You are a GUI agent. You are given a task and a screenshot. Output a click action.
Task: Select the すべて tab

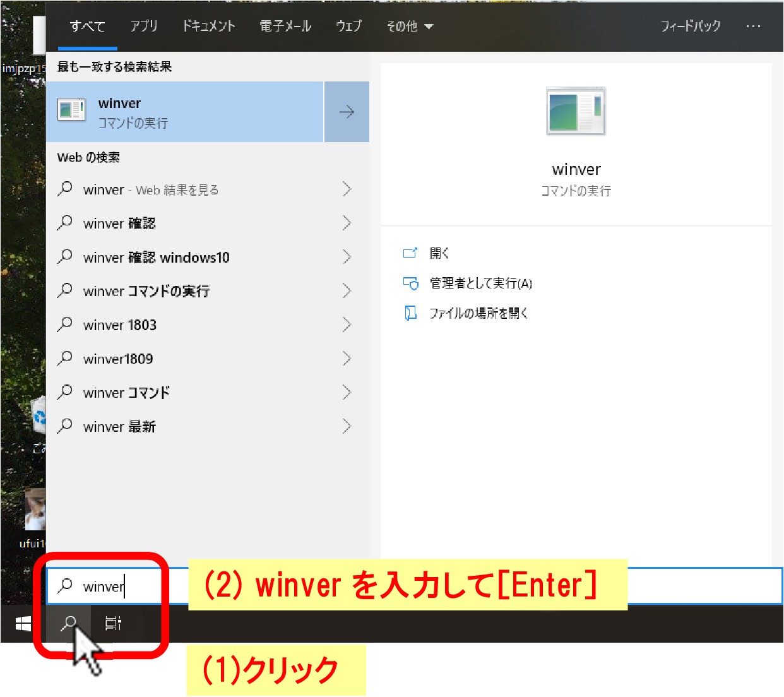coord(88,27)
